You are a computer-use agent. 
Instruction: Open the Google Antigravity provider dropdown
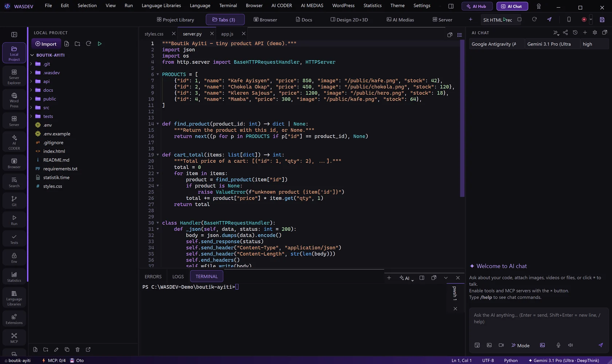pyautogui.click(x=497, y=44)
